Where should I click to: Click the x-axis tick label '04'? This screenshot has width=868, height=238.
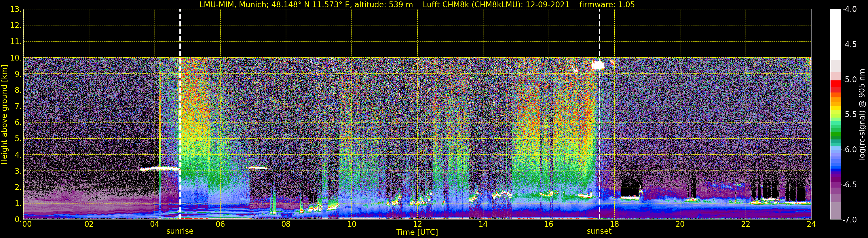pos(154,224)
